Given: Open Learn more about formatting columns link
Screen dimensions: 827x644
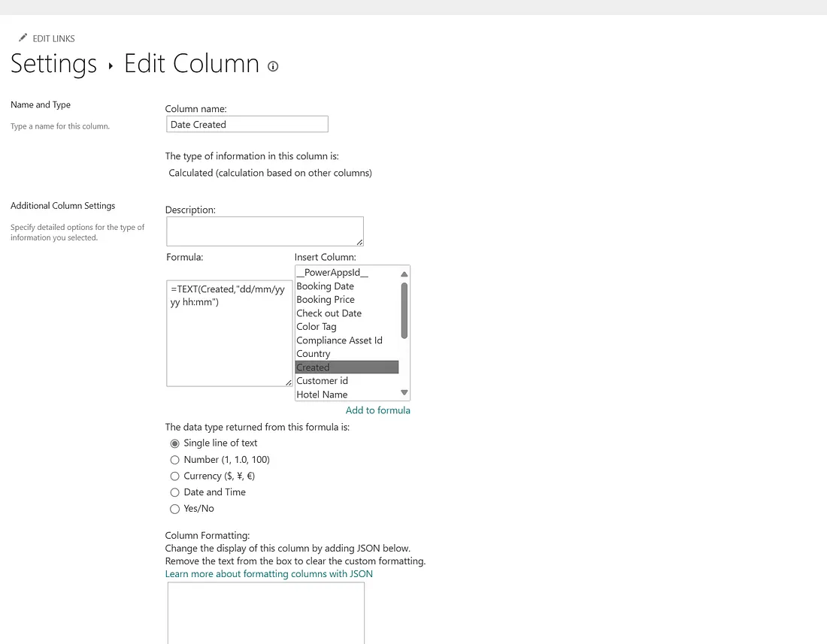Looking at the screenshot, I should tap(268, 574).
